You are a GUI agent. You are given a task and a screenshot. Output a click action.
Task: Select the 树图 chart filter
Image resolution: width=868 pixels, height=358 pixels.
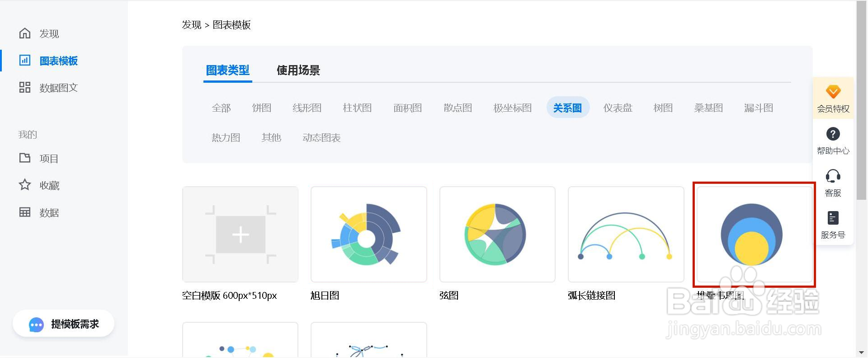coord(663,108)
